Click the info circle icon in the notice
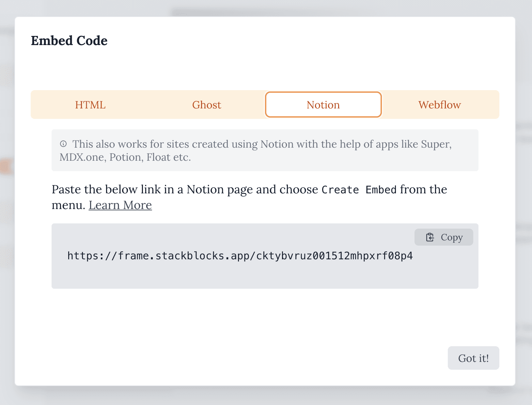This screenshot has width=532, height=405. click(63, 143)
